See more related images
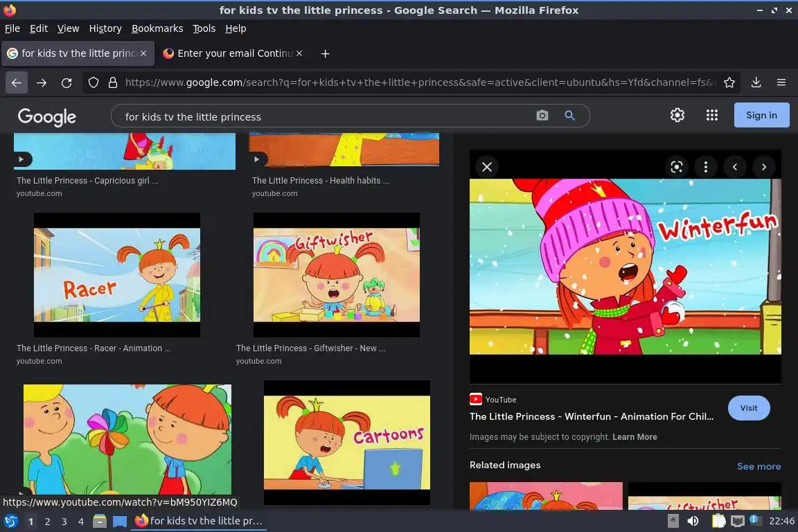The image size is (798, 532). pyautogui.click(x=759, y=466)
